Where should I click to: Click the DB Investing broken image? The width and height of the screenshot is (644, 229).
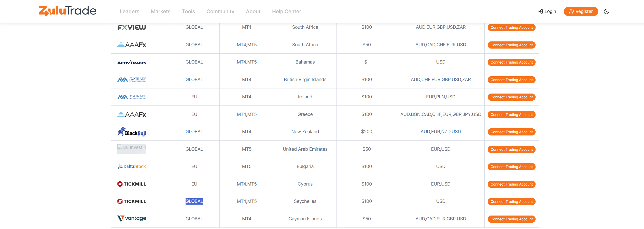click(x=132, y=149)
